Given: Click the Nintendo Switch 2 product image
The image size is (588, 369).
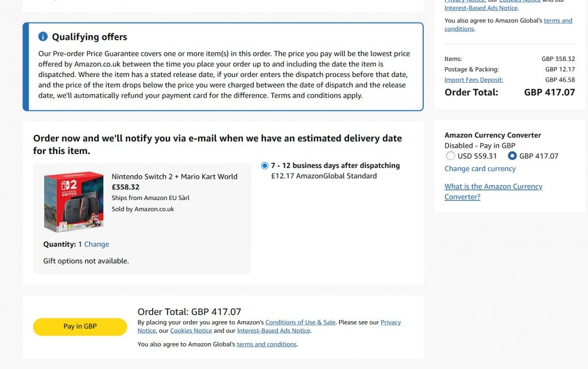Looking at the screenshot, I should coord(73,202).
